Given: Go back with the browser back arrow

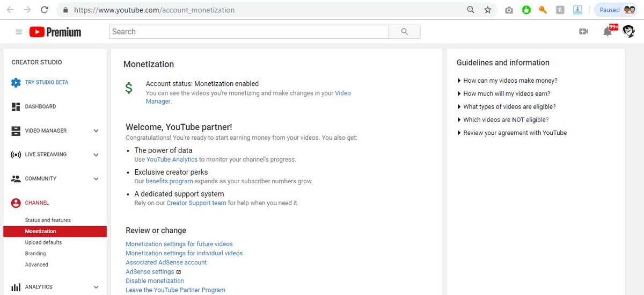Looking at the screenshot, I should tap(10, 10).
